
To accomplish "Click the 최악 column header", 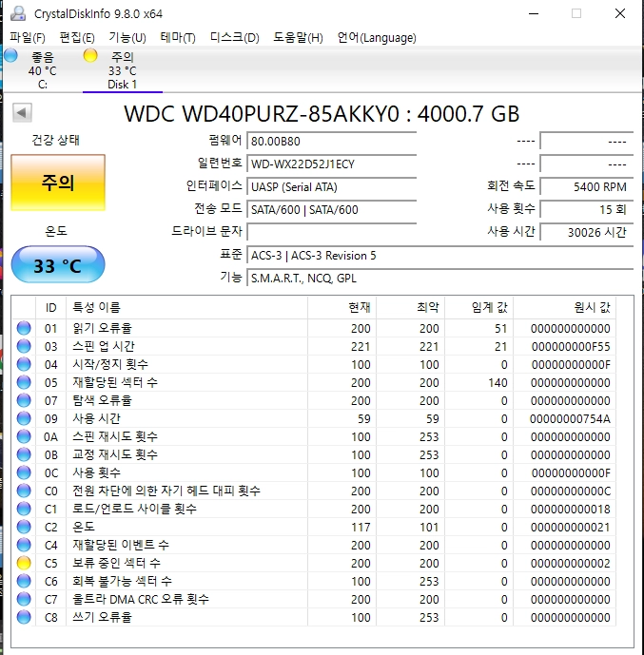I will pyautogui.click(x=410, y=307).
